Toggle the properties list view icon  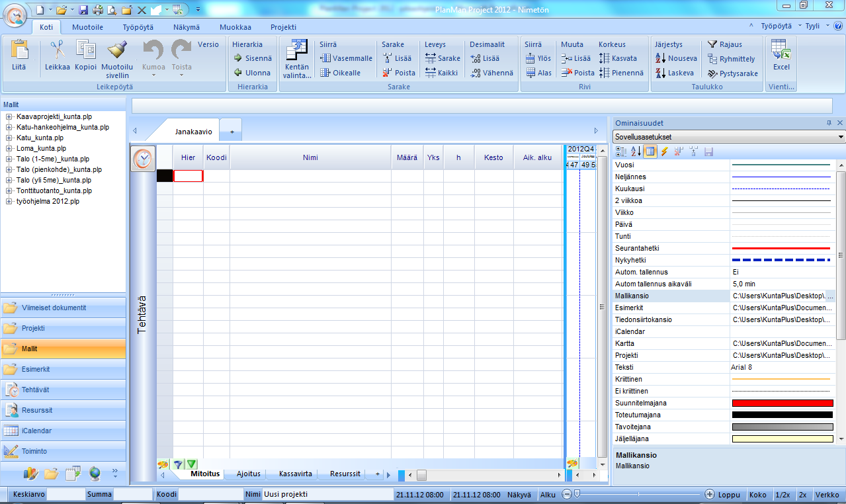tap(650, 151)
